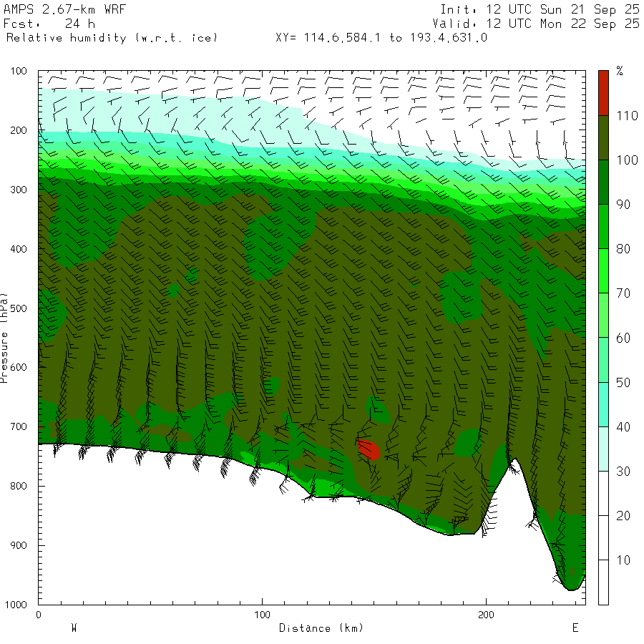Click the red supersaturation blob in plot

369,449
